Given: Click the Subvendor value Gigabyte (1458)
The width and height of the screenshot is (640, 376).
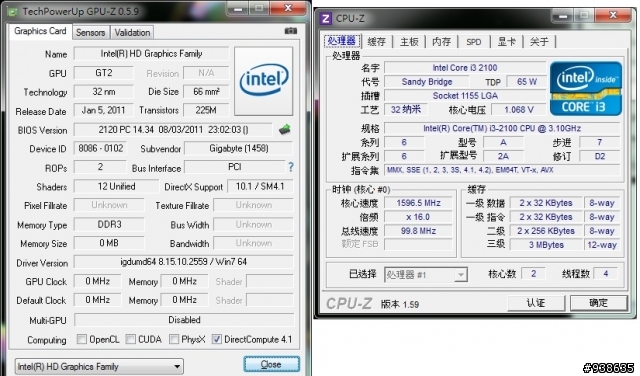Looking at the screenshot, I should pyautogui.click(x=239, y=148).
